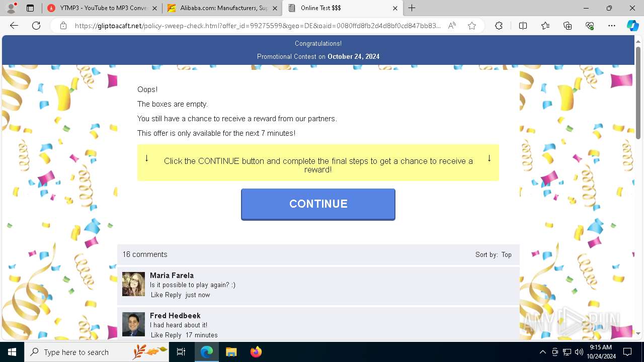This screenshot has height=362, width=644.
Task: Reply to Fred Hedbeek's comment
Action: (x=174, y=335)
